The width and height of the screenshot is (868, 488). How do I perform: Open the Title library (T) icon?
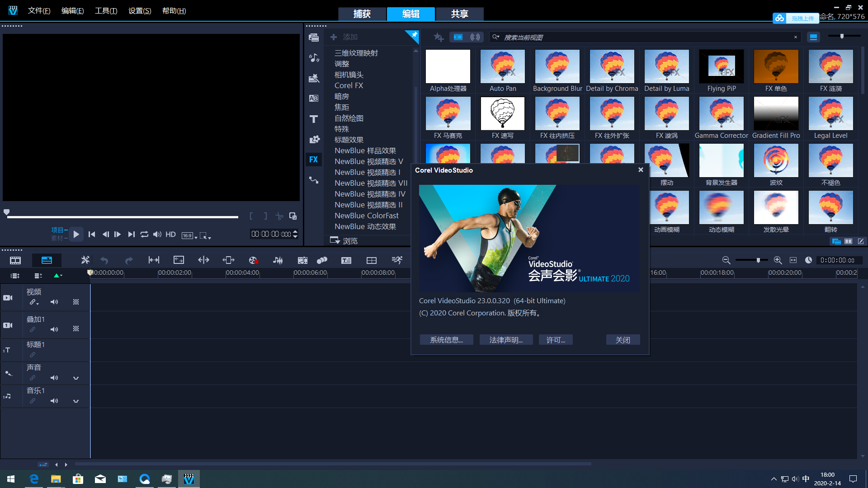tap(314, 119)
